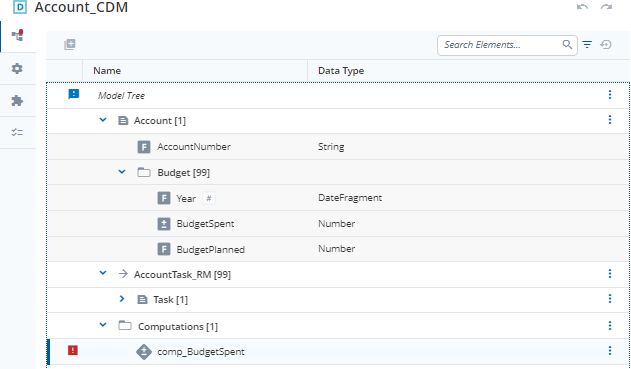Viewport: 631px width, 369px height.
Task: Open the puzzle-piece extensions sidebar tab
Action: (x=17, y=101)
